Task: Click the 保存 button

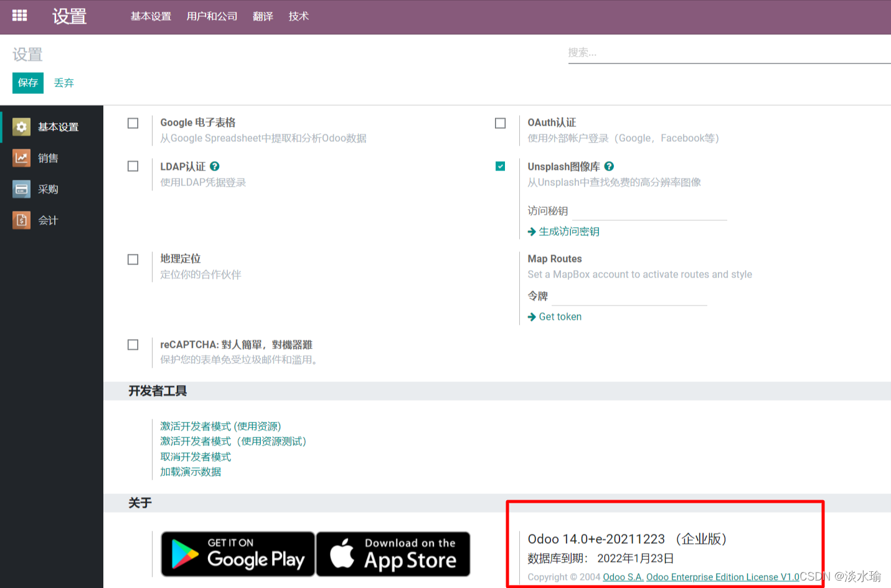Action: pos(28,83)
